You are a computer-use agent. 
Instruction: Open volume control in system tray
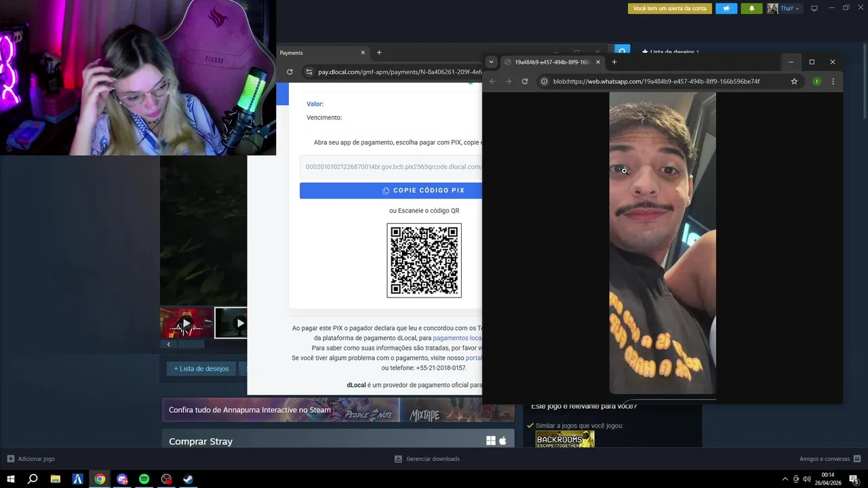(806, 479)
